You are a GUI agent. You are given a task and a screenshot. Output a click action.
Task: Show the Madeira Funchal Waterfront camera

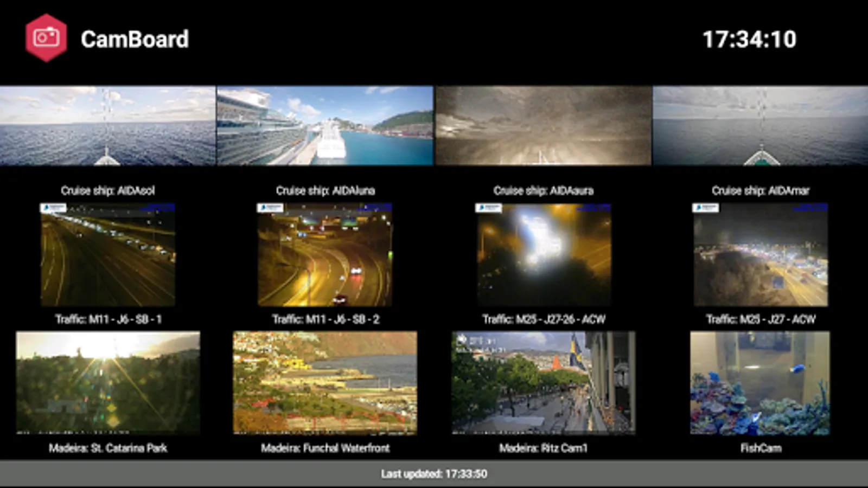point(325,383)
